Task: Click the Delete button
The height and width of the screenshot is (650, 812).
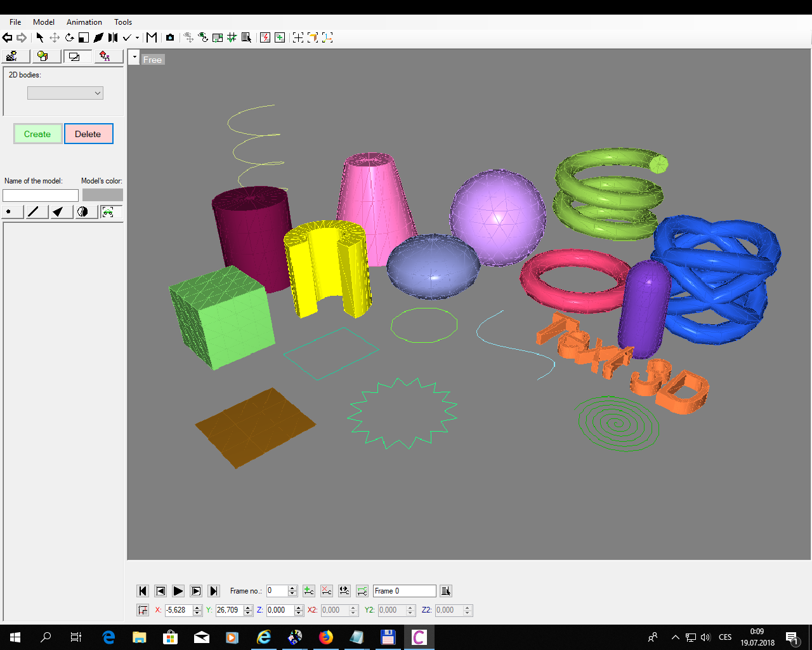Action: click(x=88, y=134)
